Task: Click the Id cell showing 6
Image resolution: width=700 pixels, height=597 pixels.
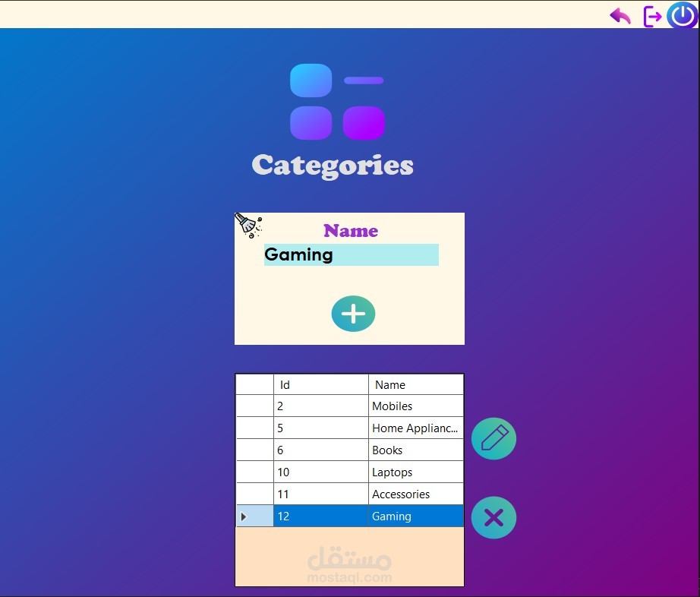Action: coord(321,450)
